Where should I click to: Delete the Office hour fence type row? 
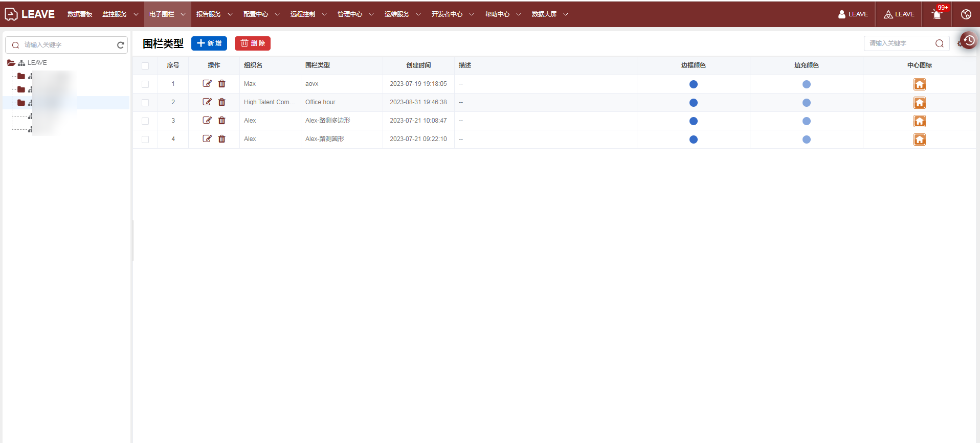pyautogui.click(x=221, y=102)
